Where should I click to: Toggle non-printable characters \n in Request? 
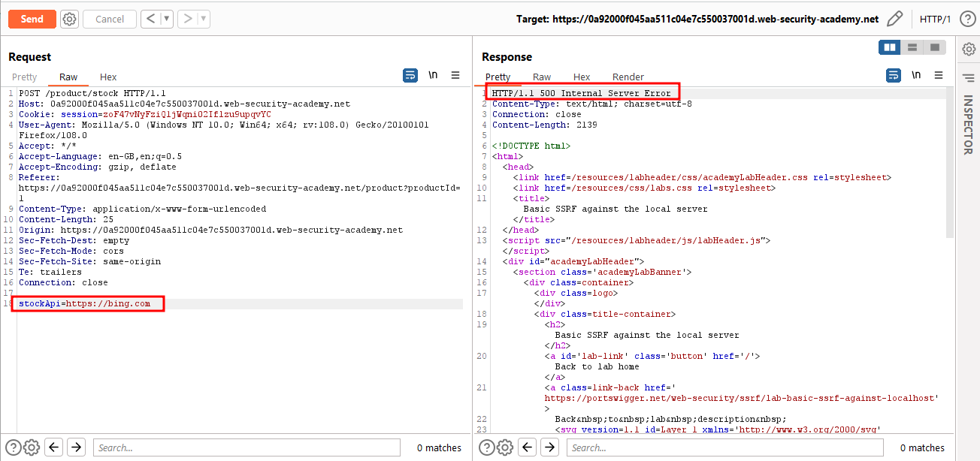click(433, 75)
